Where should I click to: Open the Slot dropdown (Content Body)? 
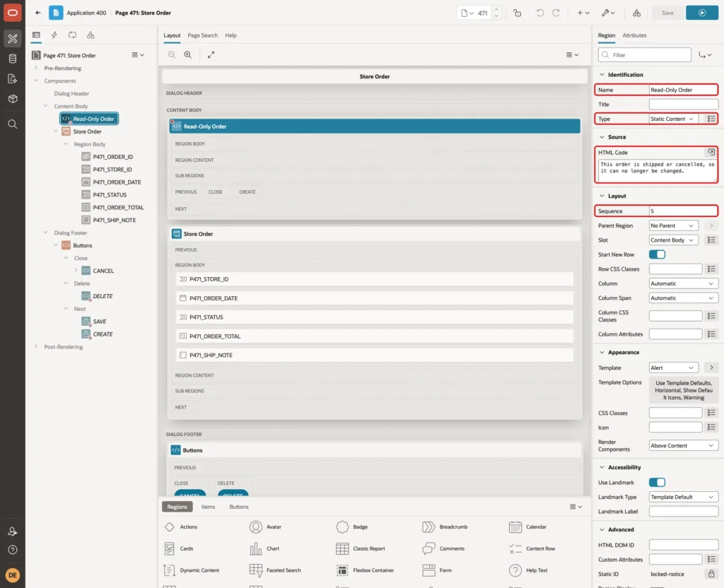(673, 240)
